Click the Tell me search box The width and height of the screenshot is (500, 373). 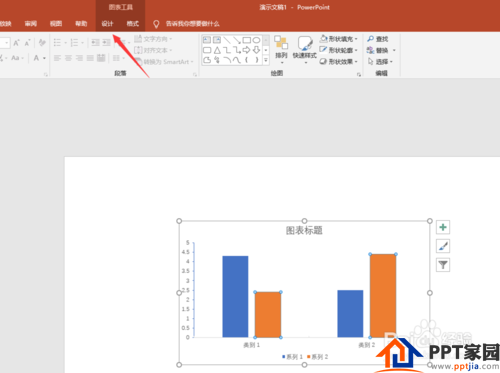click(192, 24)
